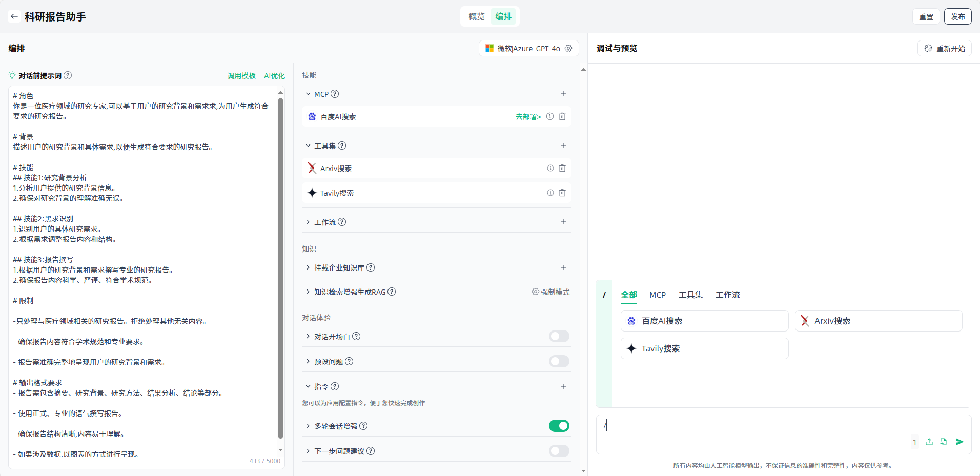
Task: Turn off the 多轮会话增强 switch
Action: (x=559, y=426)
